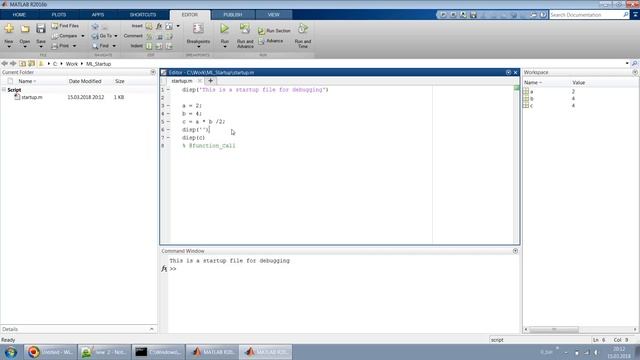Screen dimensions: 640x360
Task: Click the forward navigation arrow in address bar
Action: [x=13, y=64]
